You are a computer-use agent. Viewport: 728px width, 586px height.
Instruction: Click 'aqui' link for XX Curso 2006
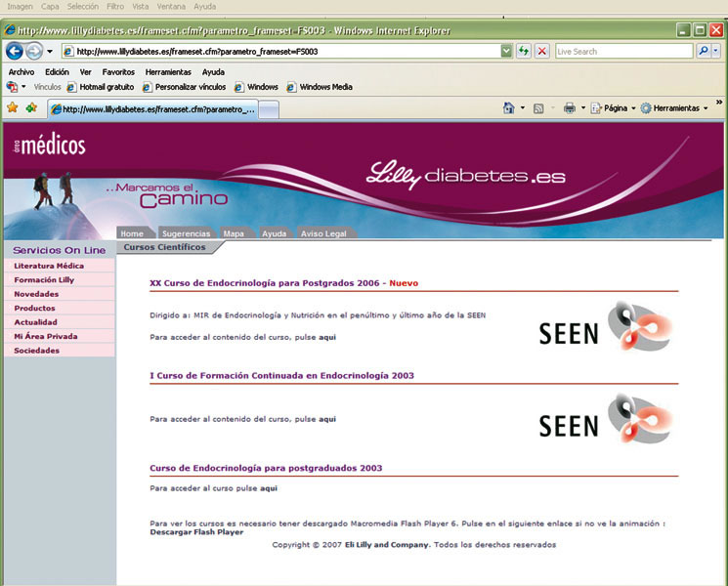coord(327,337)
